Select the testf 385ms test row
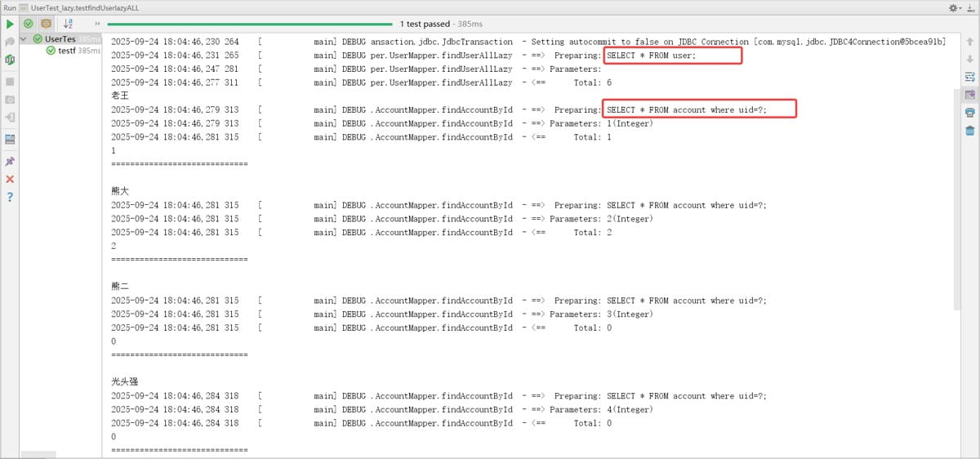 [x=73, y=51]
